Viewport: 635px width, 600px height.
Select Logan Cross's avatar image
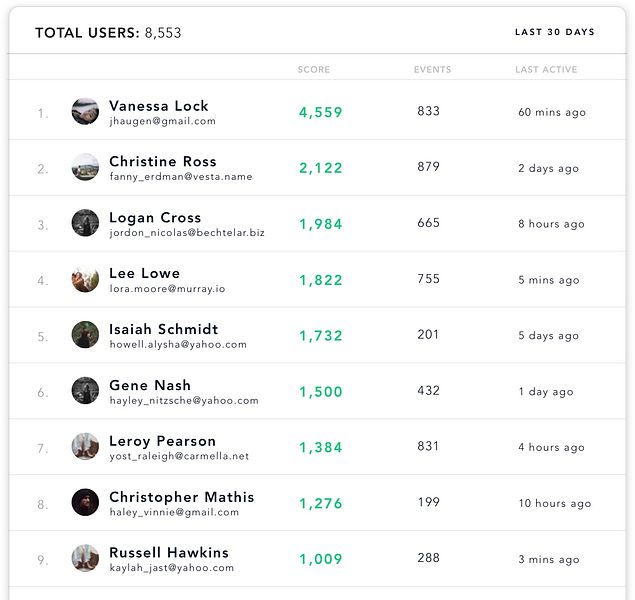85,223
